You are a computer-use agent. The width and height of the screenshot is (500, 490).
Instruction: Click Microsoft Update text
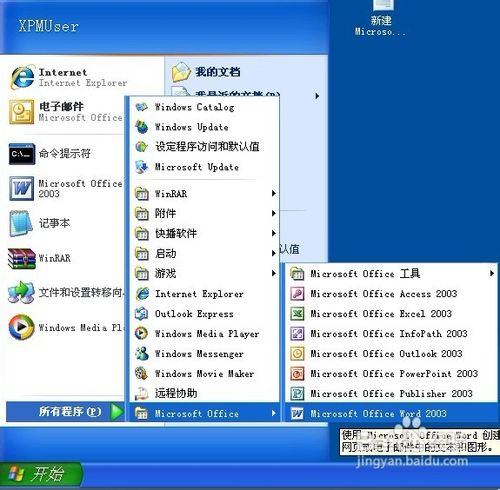click(197, 167)
